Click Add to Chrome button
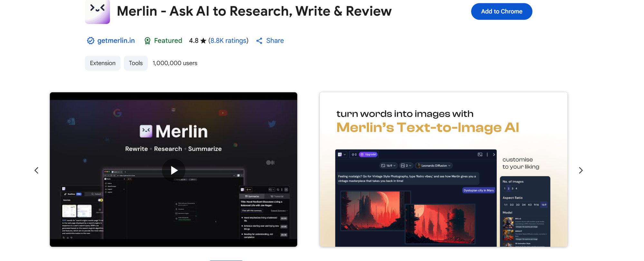The width and height of the screenshot is (644, 261). coord(501,12)
